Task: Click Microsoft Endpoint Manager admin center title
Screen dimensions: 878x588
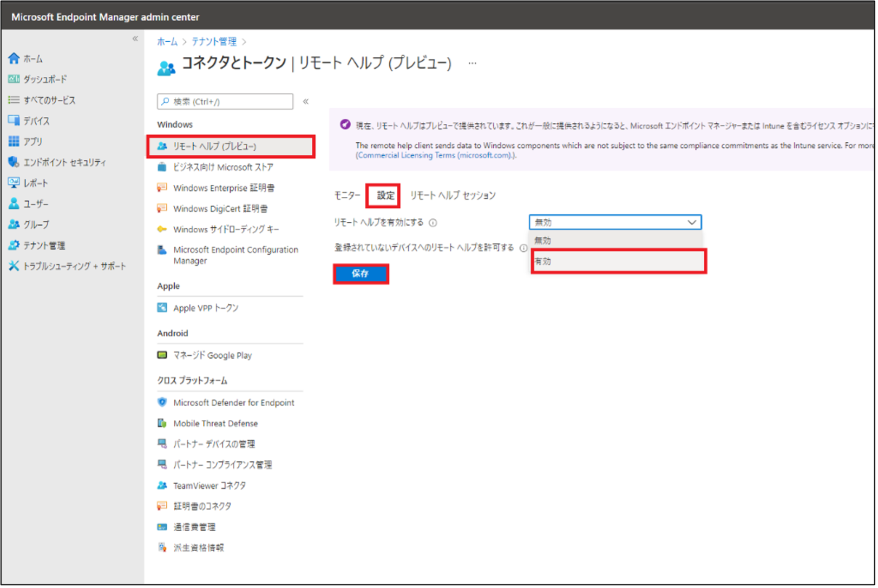Action: [106, 17]
